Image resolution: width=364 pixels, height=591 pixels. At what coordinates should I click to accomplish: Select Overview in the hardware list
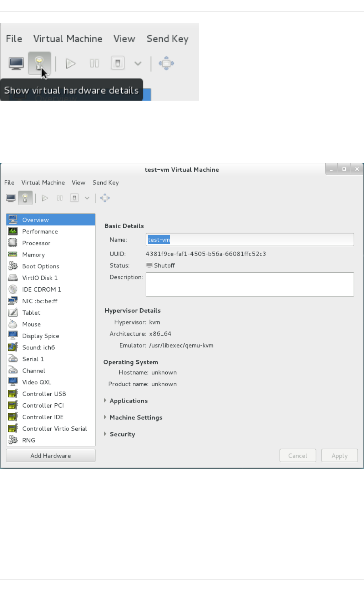tap(51, 220)
